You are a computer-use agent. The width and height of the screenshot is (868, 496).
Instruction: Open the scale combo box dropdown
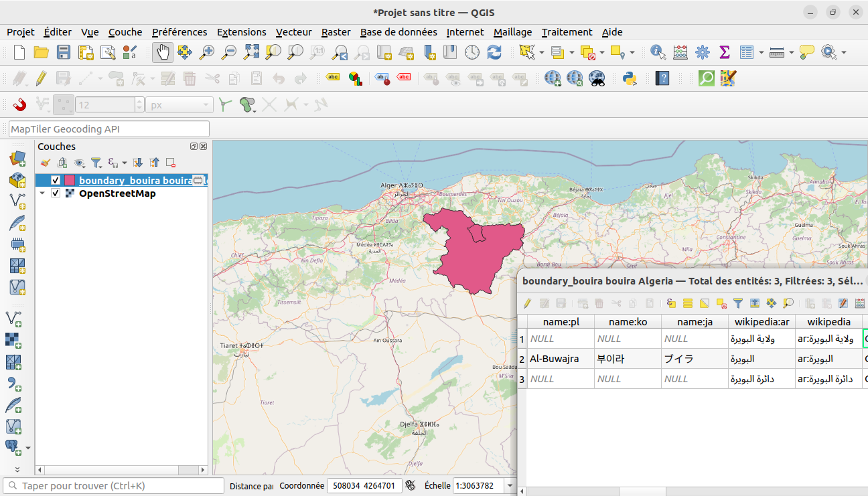(x=510, y=486)
